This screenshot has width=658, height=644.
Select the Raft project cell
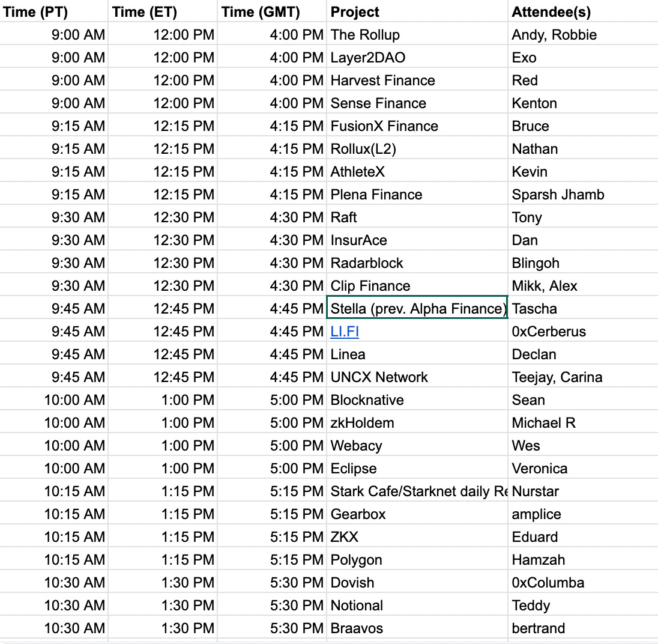[417, 217]
